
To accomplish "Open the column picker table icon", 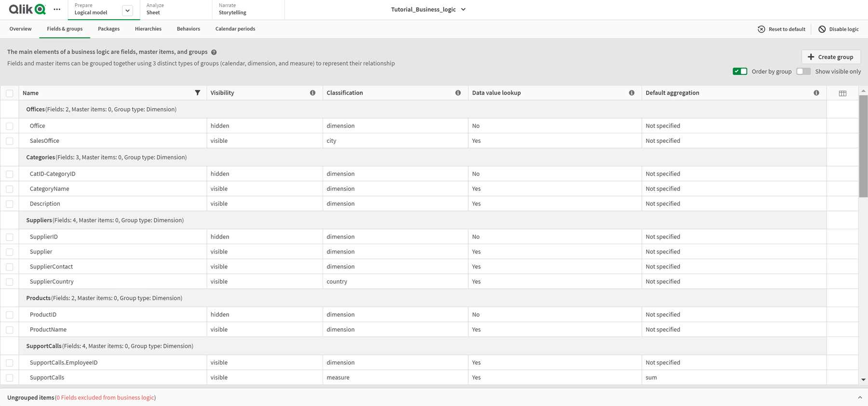I will (842, 93).
